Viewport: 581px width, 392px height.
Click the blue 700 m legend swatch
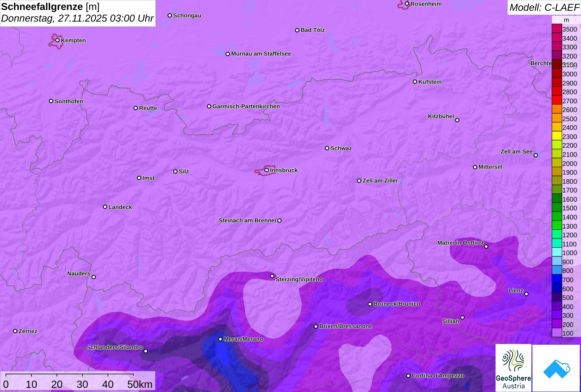557,279
